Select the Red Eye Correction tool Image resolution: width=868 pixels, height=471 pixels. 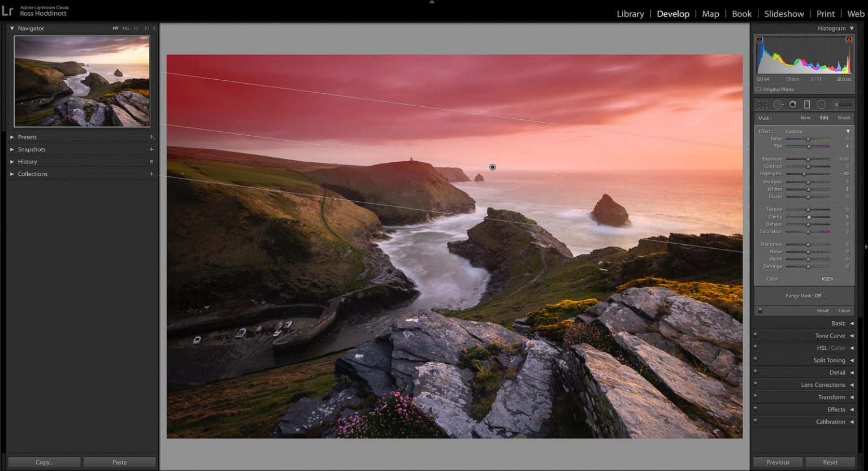[793, 105]
